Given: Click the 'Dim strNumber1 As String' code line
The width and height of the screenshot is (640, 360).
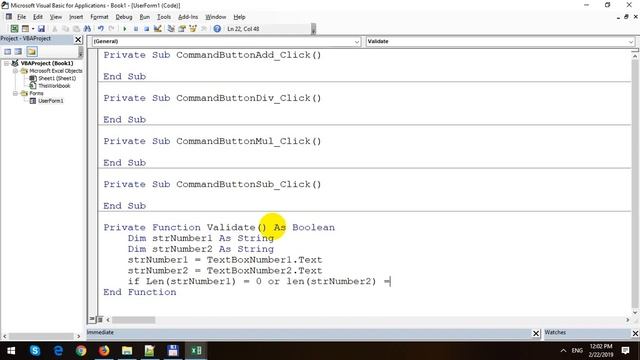Looking at the screenshot, I should point(200,238).
